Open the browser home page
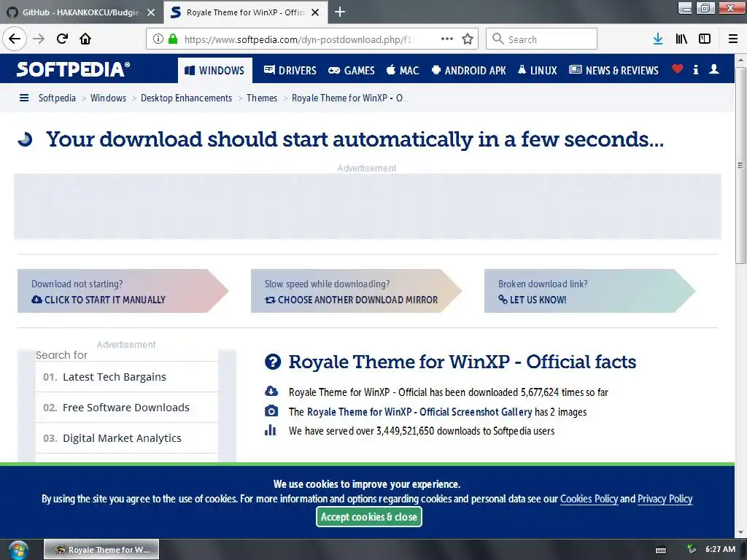 coord(85,39)
